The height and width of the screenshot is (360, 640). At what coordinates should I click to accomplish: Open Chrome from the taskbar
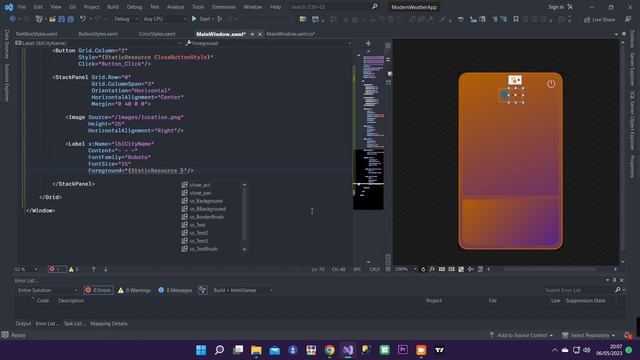click(329, 350)
